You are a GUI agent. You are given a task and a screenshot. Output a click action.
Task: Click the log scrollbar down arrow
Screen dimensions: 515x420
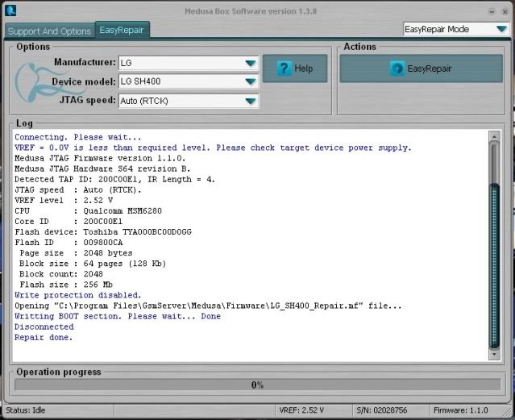[x=494, y=354]
